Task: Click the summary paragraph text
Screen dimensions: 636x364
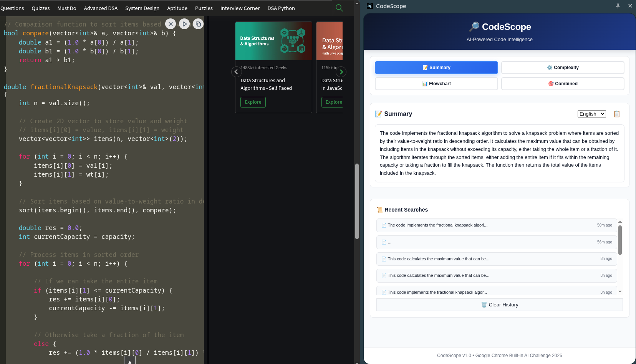Action: pyautogui.click(x=499, y=153)
